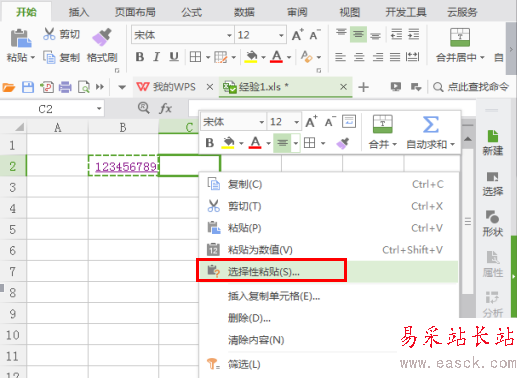
Task: Click the Name Box showing C2
Action: pos(52,109)
